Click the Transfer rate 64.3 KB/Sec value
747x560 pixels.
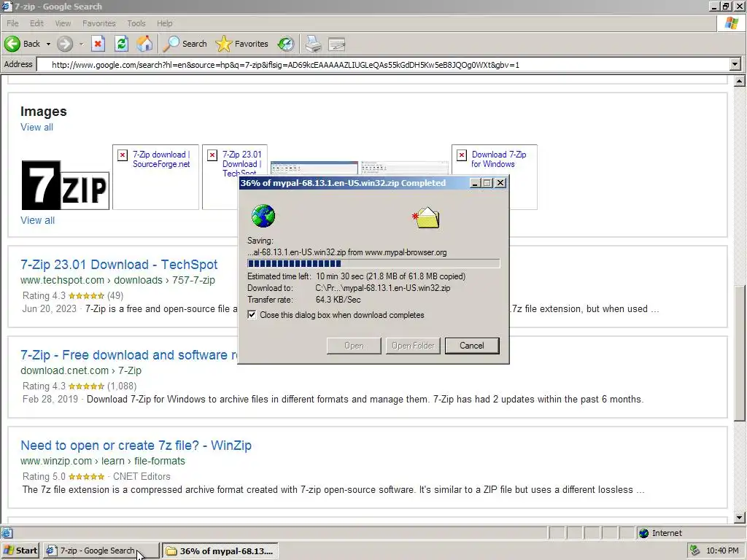(338, 300)
